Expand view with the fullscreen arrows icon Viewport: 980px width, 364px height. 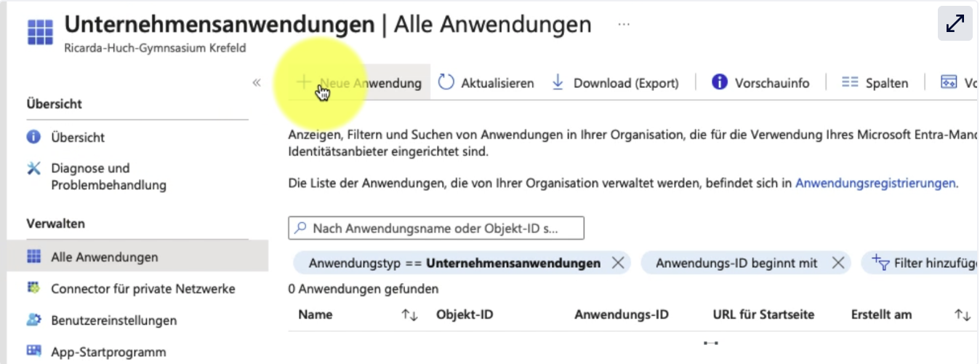click(x=955, y=25)
